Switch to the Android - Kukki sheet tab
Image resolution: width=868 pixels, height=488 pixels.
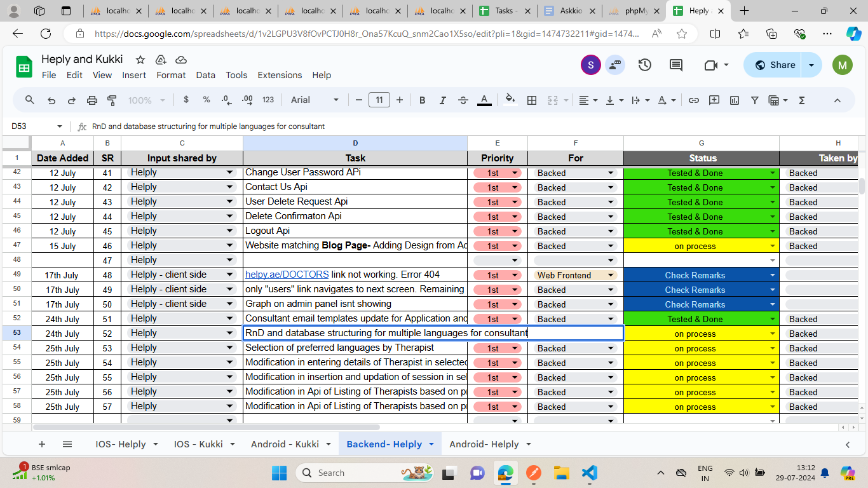coord(285,444)
